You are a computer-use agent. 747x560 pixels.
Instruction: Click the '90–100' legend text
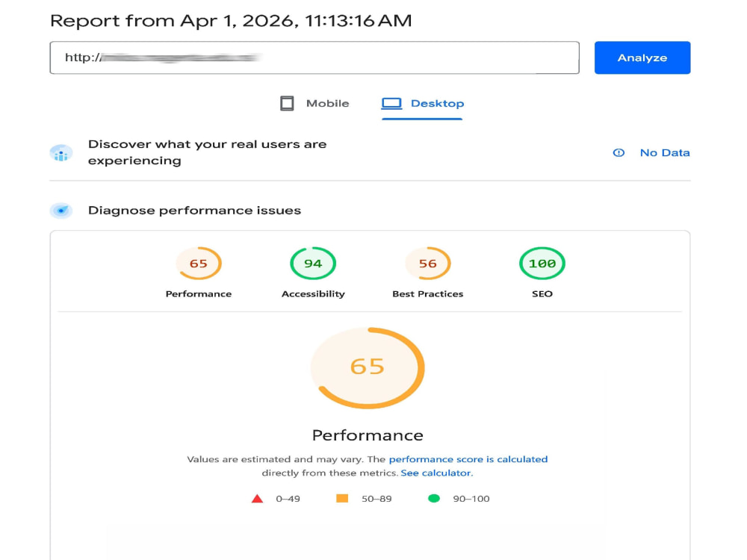pos(471,499)
